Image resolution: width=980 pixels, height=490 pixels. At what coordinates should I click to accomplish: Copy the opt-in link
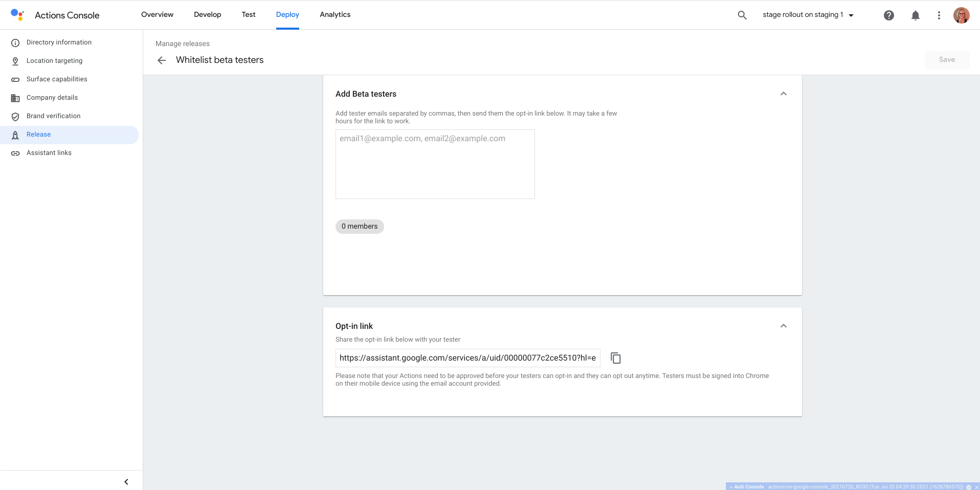pyautogui.click(x=615, y=358)
